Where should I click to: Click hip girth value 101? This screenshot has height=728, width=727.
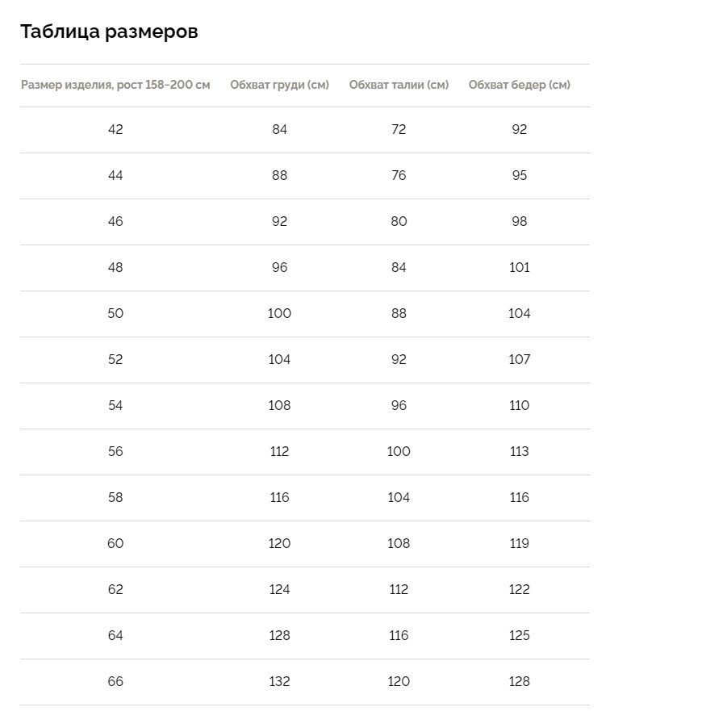[519, 267]
